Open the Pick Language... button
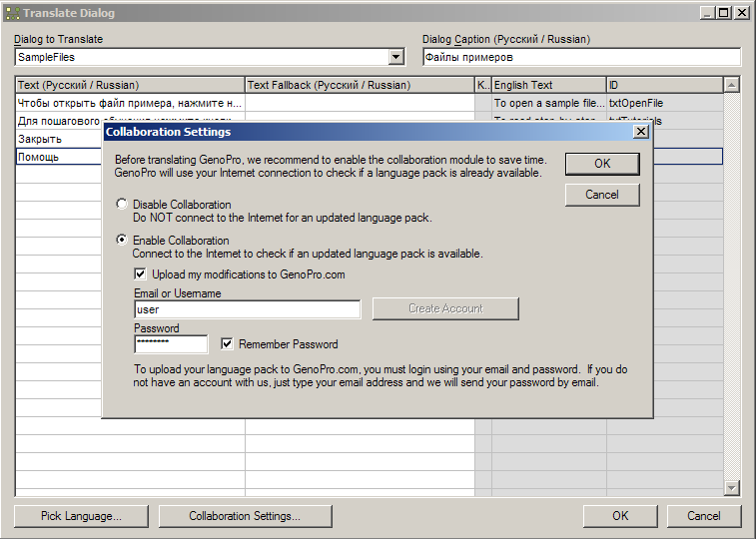The height and width of the screenshot is (539, 756). tap(81, 516)
